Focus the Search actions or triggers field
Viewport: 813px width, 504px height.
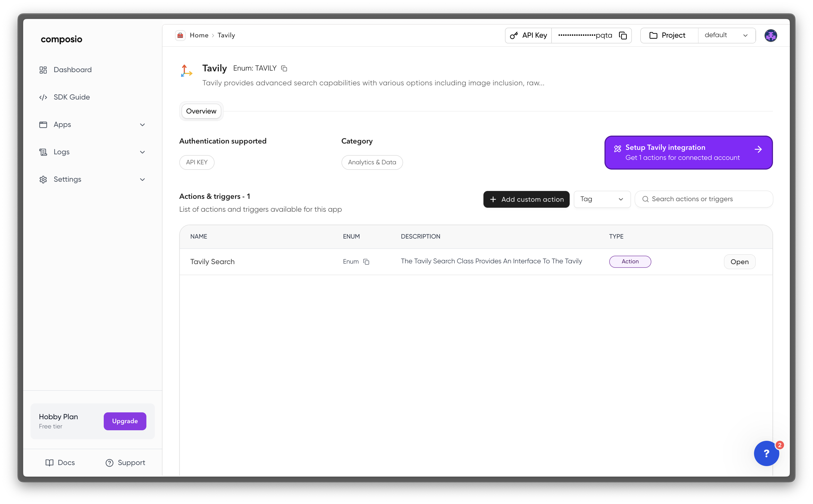704,199
